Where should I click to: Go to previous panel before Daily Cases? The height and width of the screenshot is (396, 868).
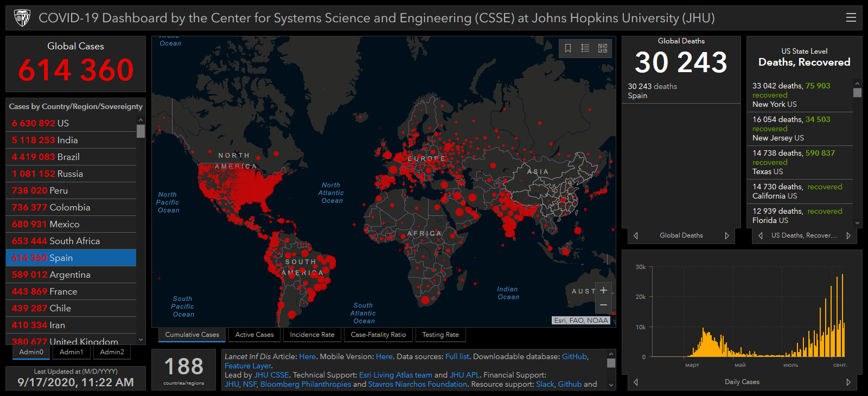point(636,382)
